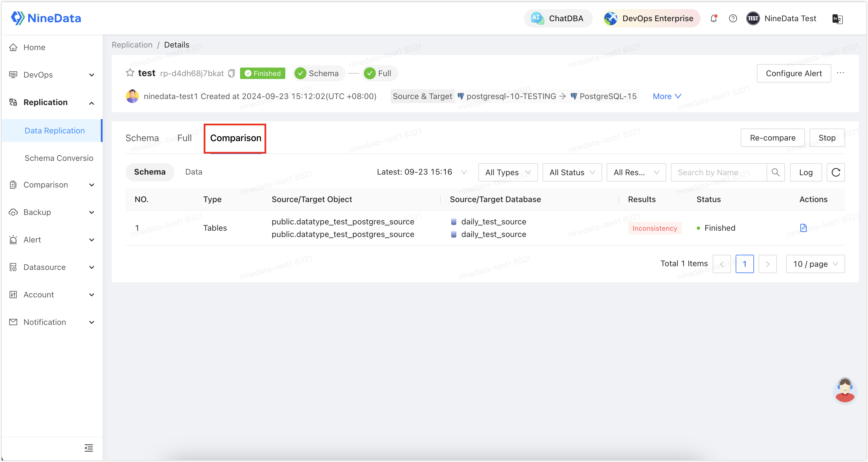This screenshot has height=462, width=868.
Task: Click the help/question mark icon
Action: click(733, 18)
